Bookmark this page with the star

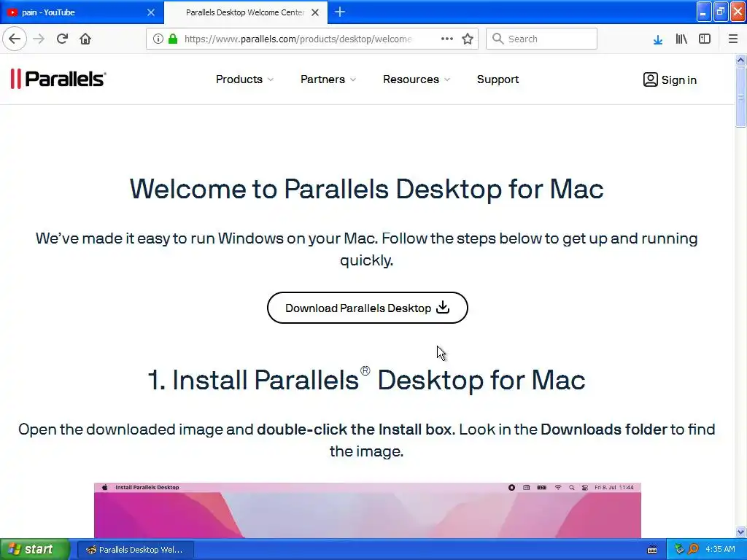point(468,39)
